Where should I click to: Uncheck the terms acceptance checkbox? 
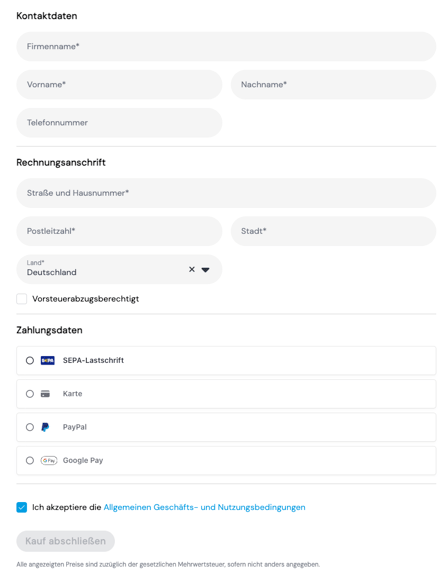coord(22,507)
